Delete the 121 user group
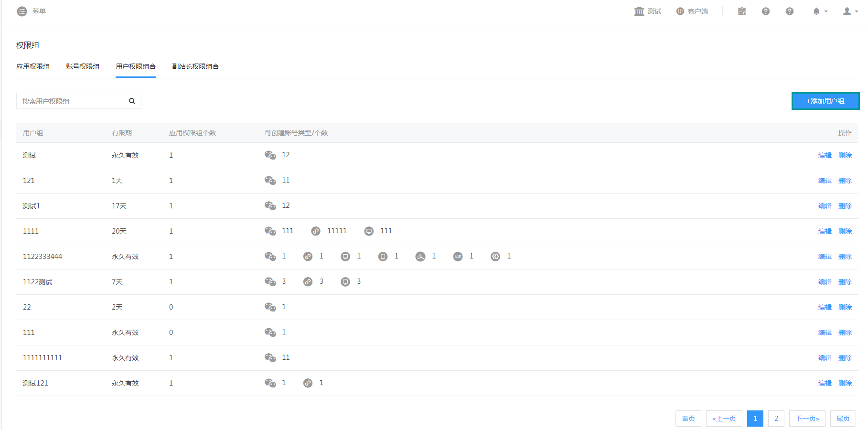Image resolution: width=868 pixels, height=430 pixels. 845,181
